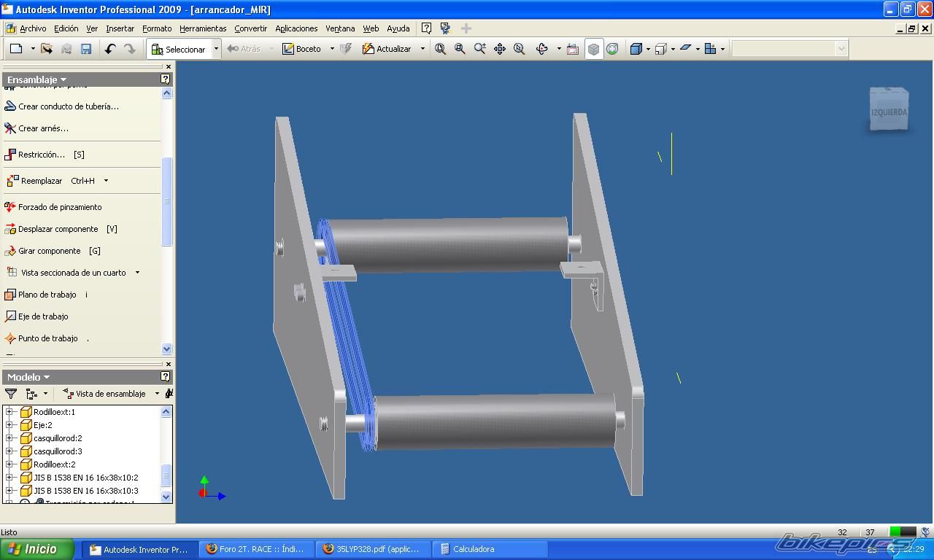Expand the Rodilloext:1 tree node
Image resolution: width=934 pixels, height=560 pixels.
pos(10,412)
